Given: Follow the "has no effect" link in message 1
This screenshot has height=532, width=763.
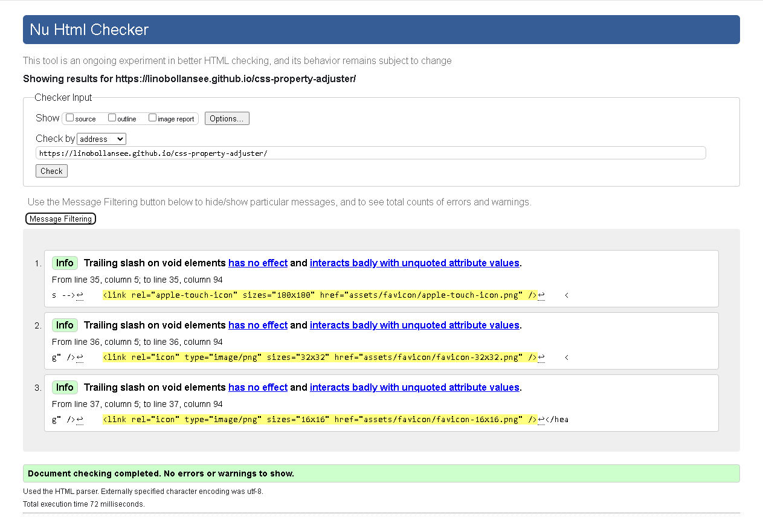Looking at the screenshot, I should (257, 263).
